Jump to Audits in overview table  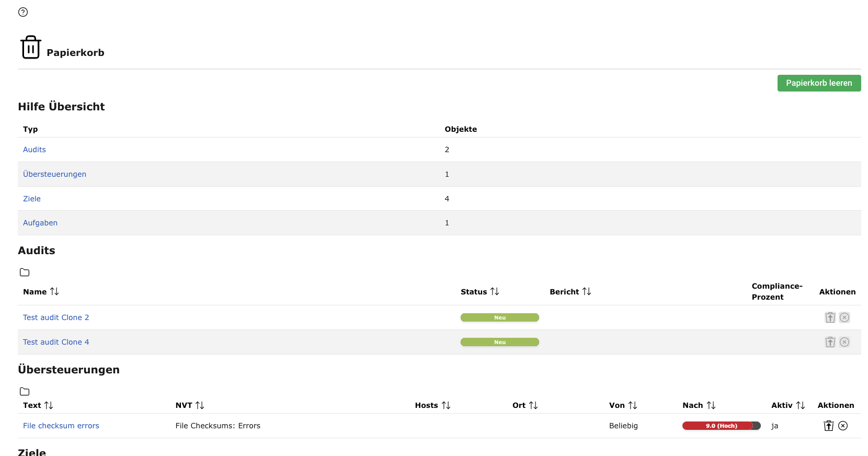[x=35, y=150]
